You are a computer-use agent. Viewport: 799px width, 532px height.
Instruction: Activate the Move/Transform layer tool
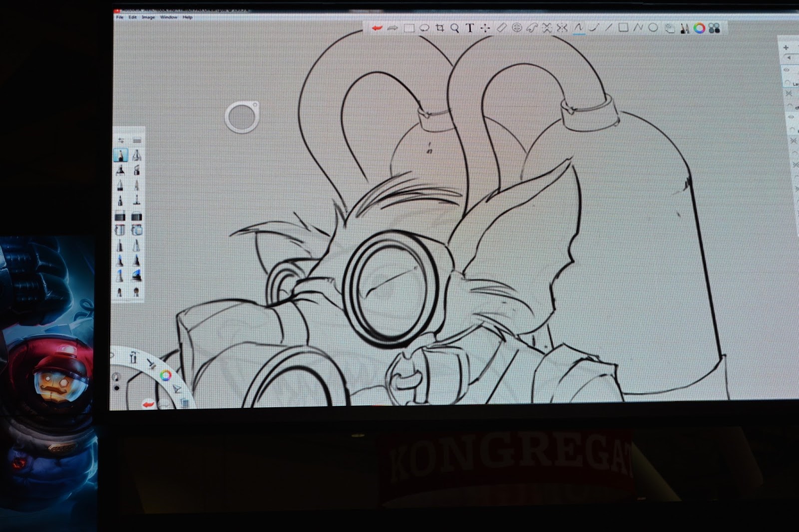click(485, 28)
